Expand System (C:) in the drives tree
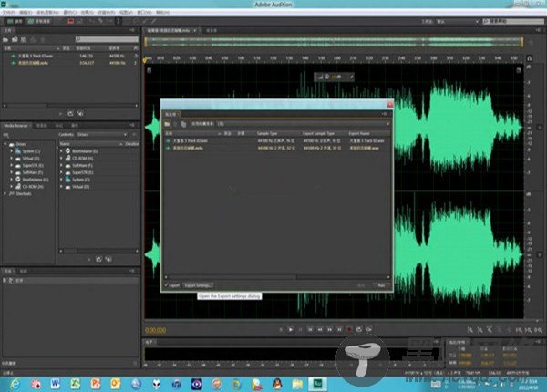Viewport: 547px width, 392px height. pos(11,151)
